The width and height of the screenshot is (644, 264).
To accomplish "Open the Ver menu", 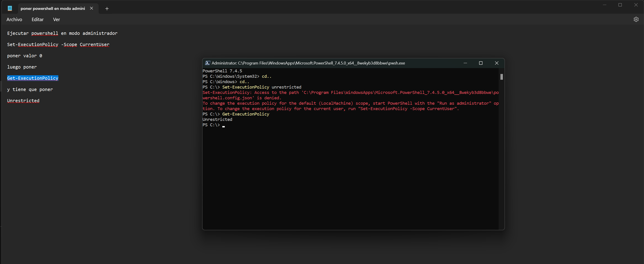I will click(x=56, y=20).
